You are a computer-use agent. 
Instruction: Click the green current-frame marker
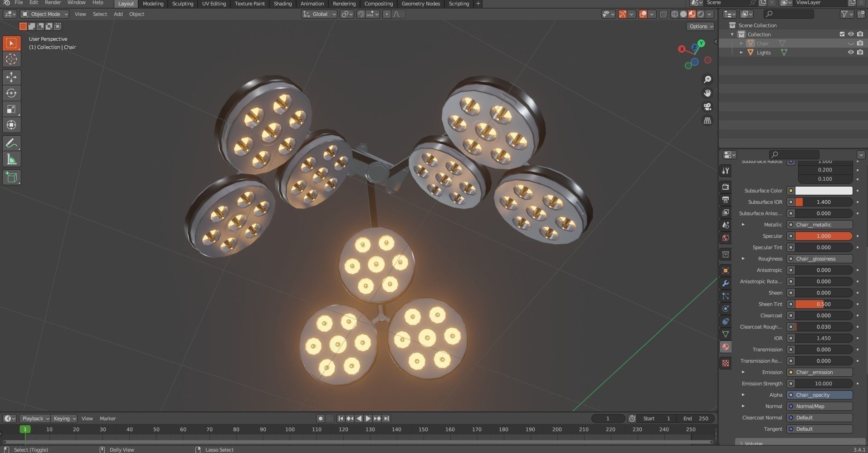click(x=25, y=429)
